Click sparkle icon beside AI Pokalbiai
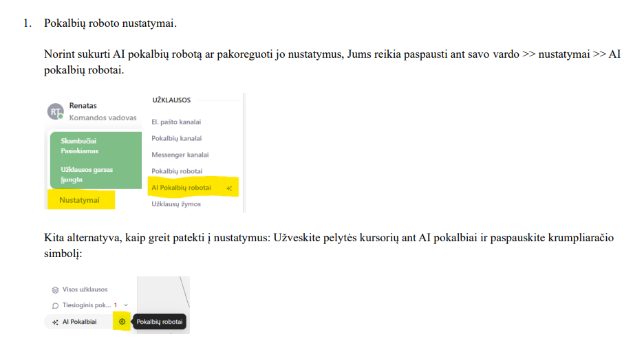Screen dimensions: 644x343 point(55,322)
